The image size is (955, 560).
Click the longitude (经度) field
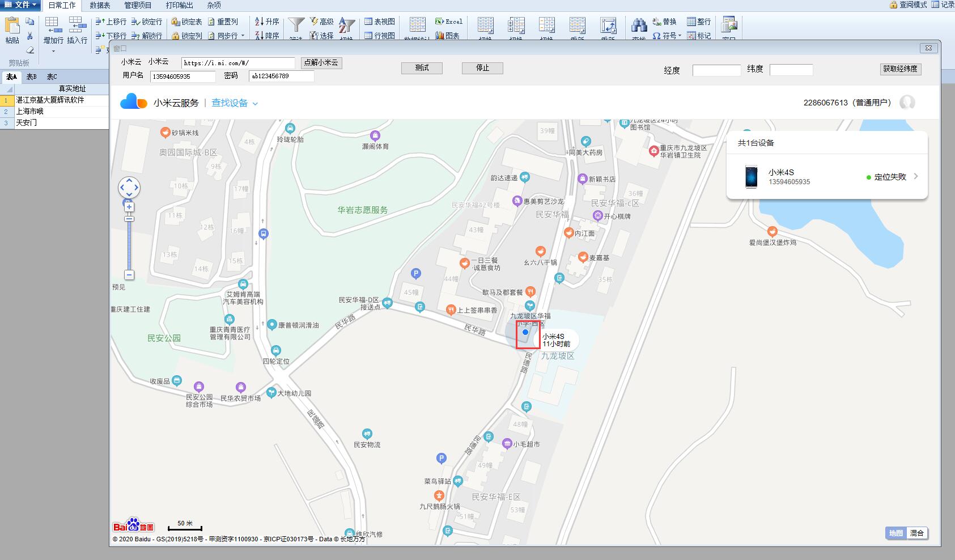716,70
